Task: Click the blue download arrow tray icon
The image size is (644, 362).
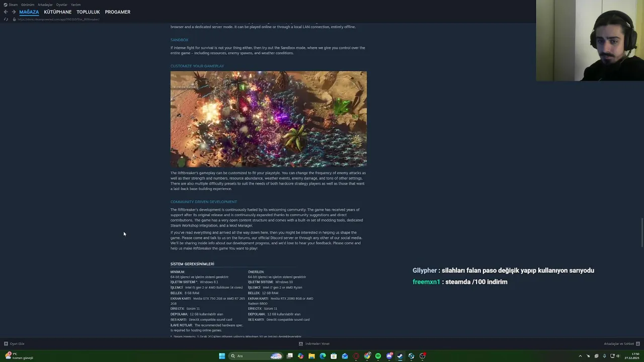Action: pyautogui.click(x=604, y=356)
